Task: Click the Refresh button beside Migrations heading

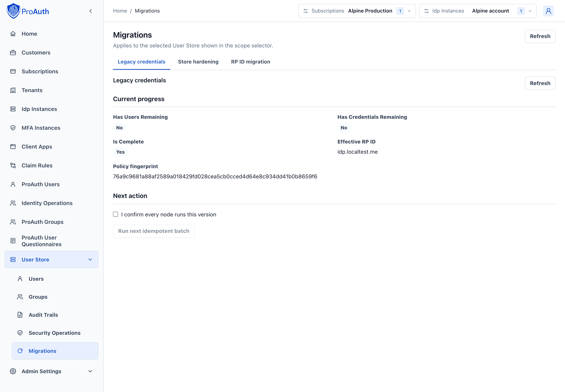Action: pos(540,36)
